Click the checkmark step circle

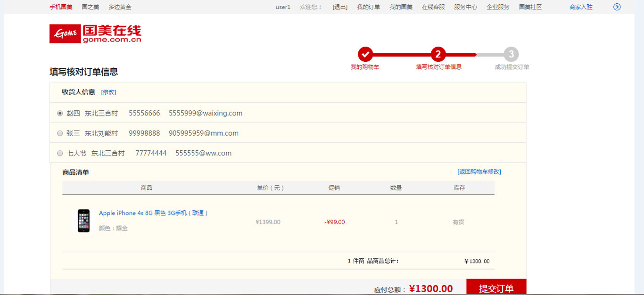365,54
